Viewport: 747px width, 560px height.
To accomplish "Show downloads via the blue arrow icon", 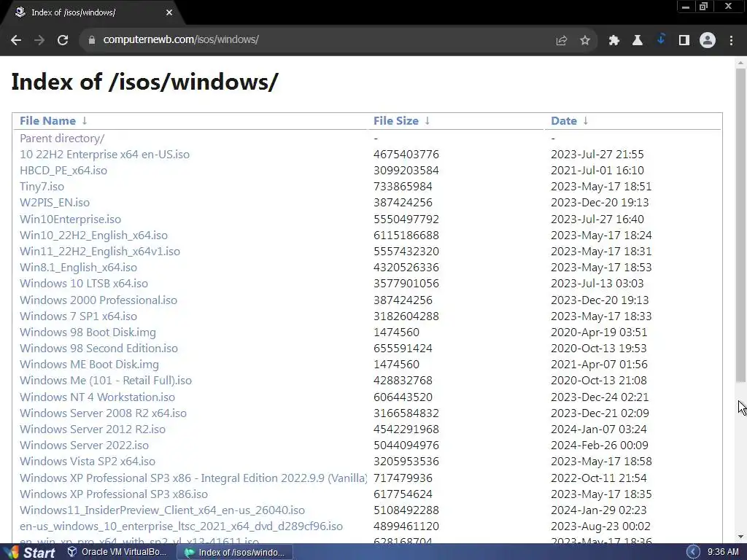I will point(661,40).
